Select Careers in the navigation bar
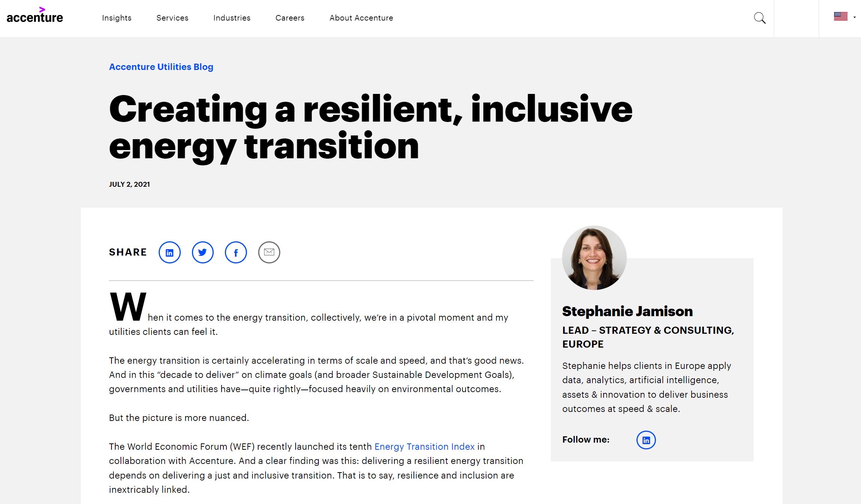 290,18
